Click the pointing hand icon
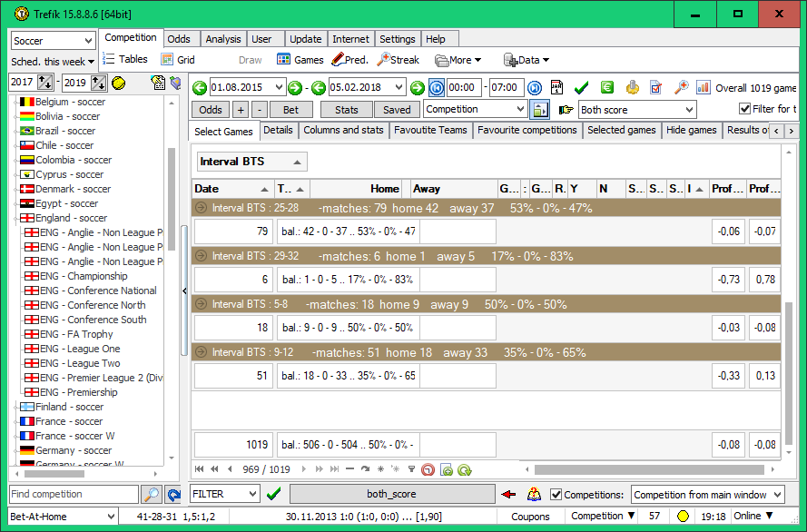The height and width of the screenshot is (532, 807). [x=566, y=110]
